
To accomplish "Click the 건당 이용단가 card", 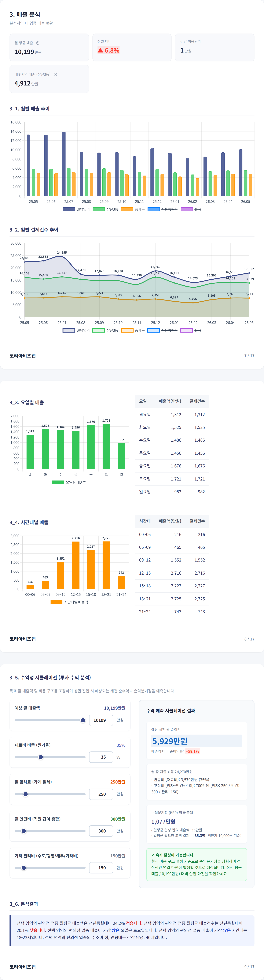I will click(215, 47).
